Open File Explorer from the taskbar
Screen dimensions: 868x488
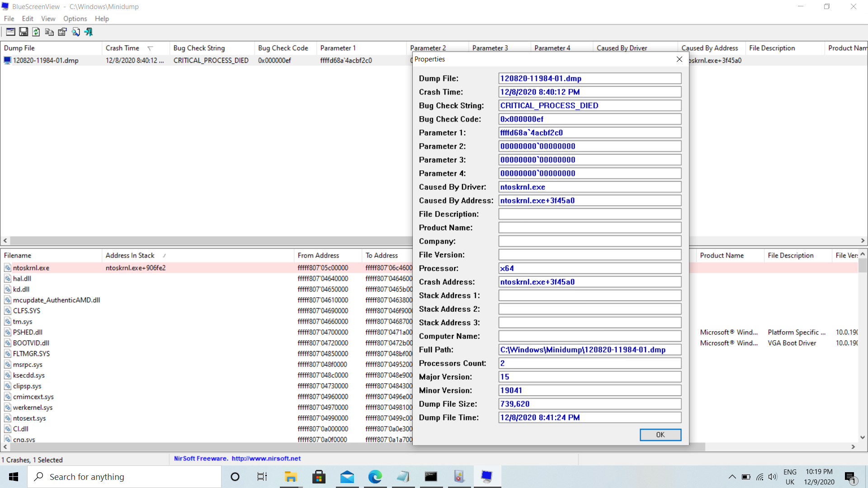[x=291, y=477]
